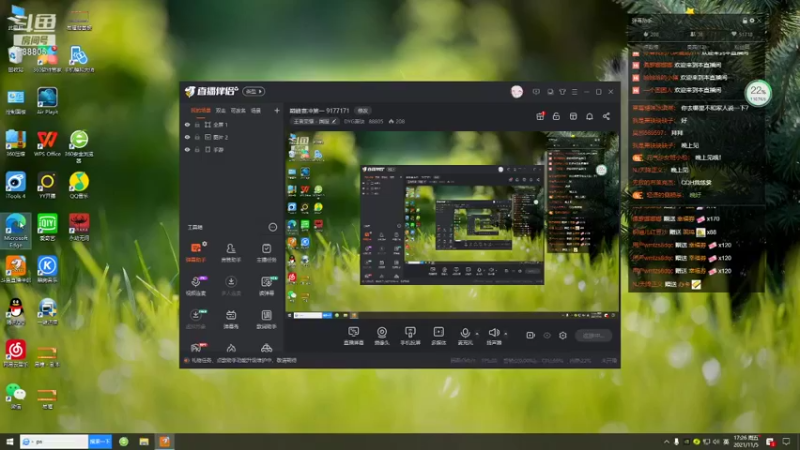Click the live preview canvas
800x450 pixels.
[452, 225]
